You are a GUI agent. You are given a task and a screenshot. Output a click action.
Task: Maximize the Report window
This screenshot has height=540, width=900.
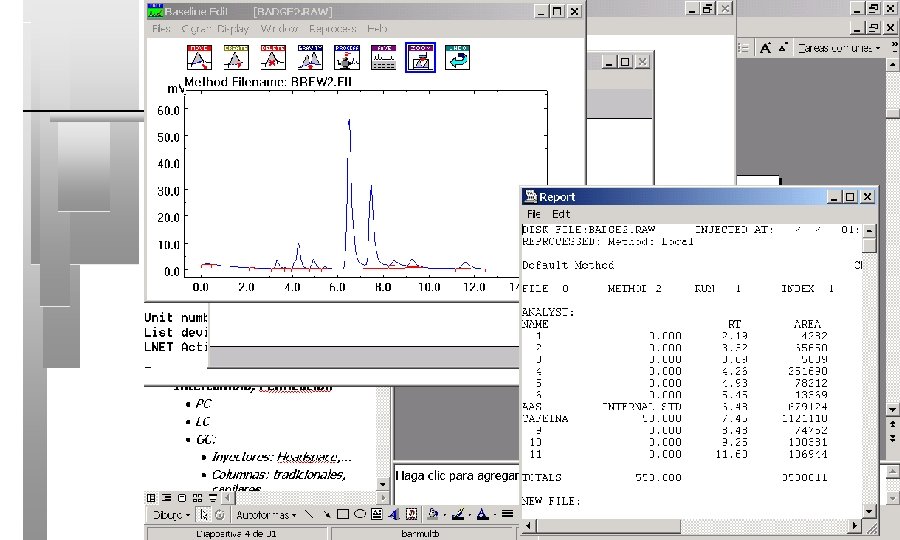(850, 197)
